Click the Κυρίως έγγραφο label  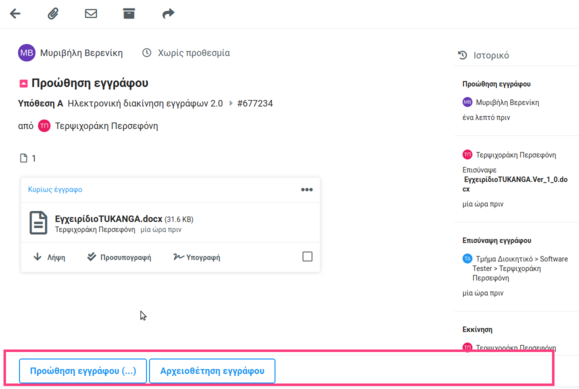pyautogui.click(x=55, y=190)
